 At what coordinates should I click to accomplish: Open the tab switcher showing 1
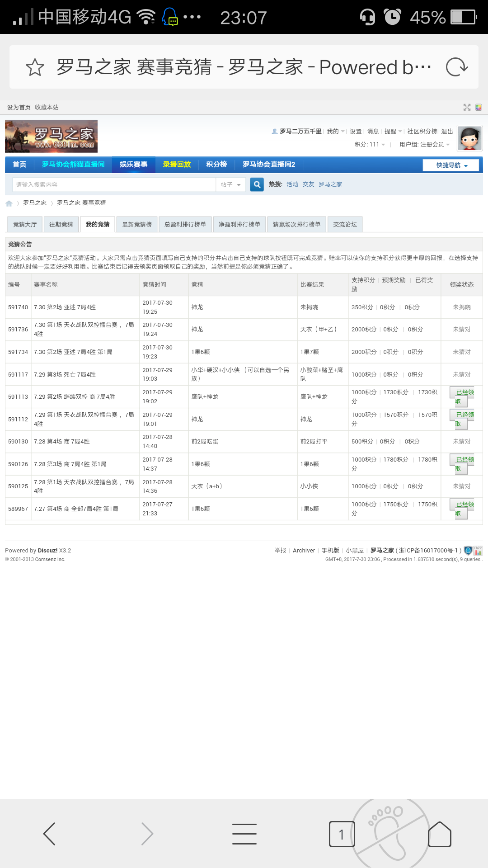point(342,834)
